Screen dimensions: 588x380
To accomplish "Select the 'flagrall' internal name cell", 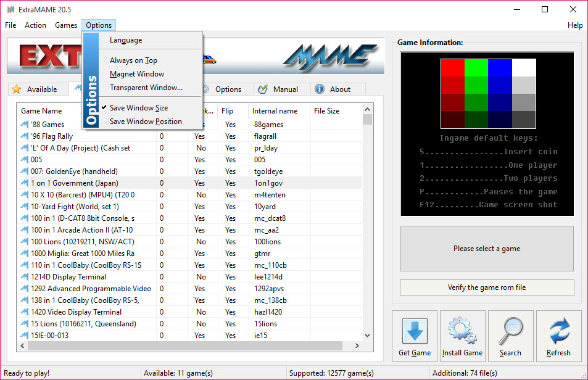I will 265,136.
